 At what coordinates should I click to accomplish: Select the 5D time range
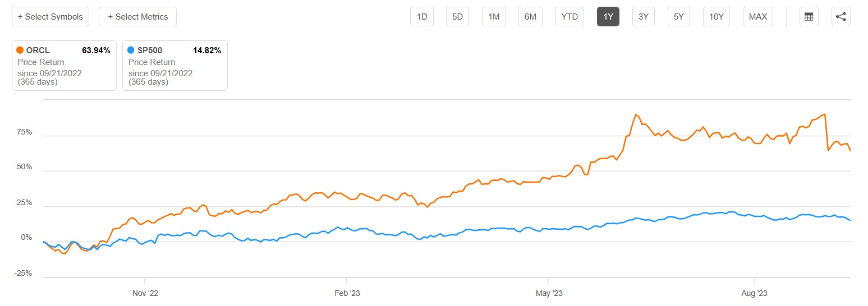tap(458, 17)
